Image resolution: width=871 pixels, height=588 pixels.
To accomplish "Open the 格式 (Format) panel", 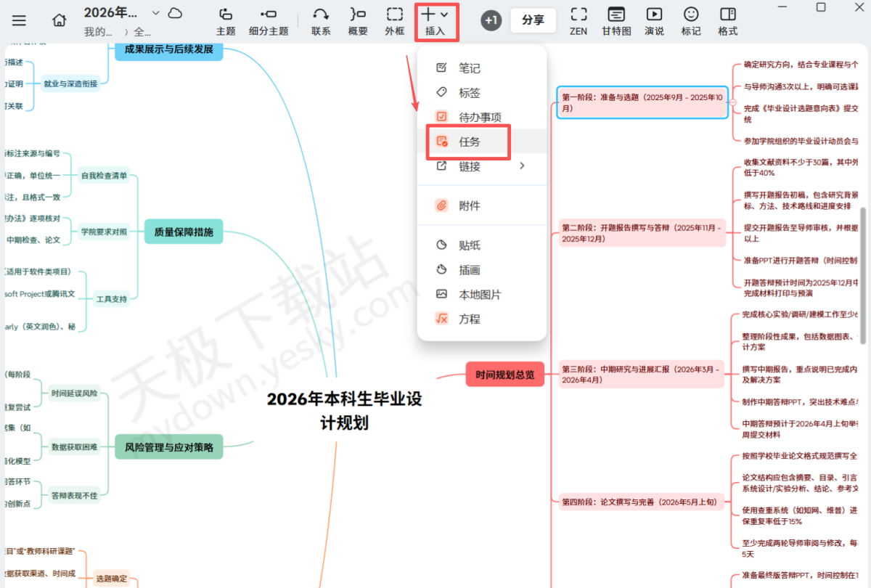I will click(727, 21).
